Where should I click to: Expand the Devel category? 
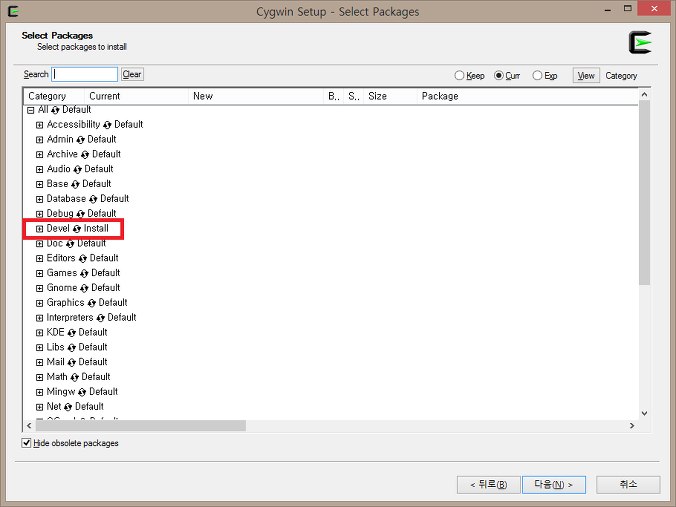pyautogui.click(x=39, y=229)
